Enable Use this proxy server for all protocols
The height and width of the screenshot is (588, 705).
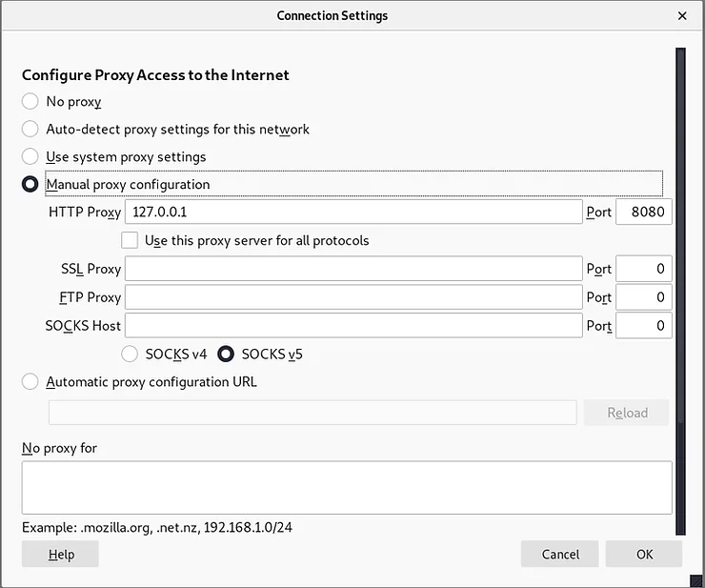130,240
